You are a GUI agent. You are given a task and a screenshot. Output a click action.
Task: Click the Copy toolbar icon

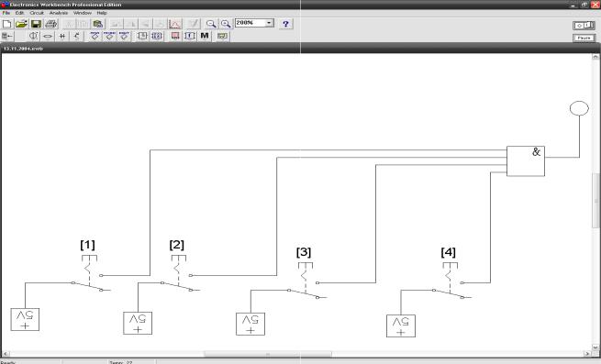tap(83, 24)
